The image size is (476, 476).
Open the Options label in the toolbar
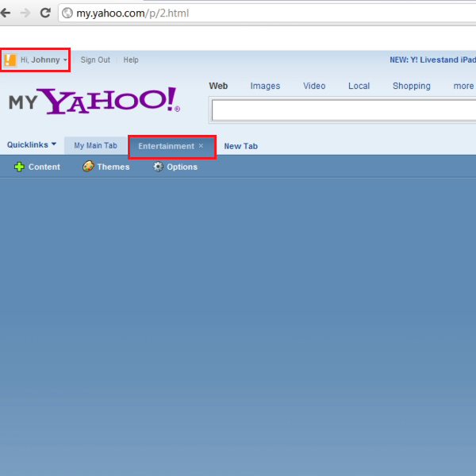182,167
